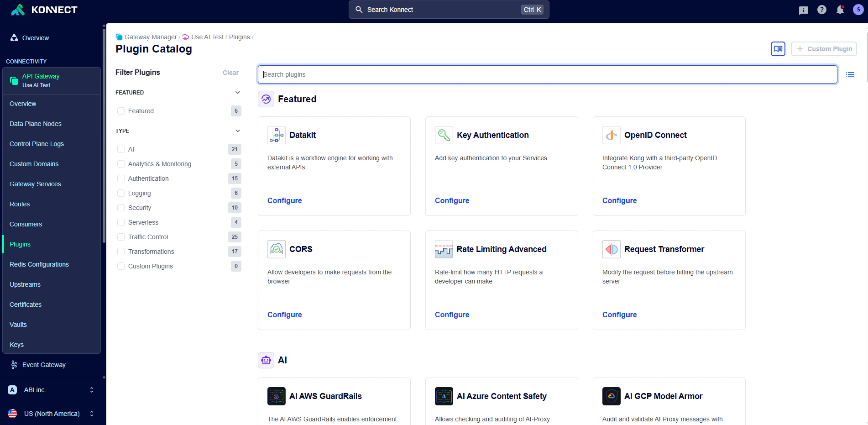Click the Datakit plugin icon
Screen dimensions: 868x425
[x=277, y=135]
